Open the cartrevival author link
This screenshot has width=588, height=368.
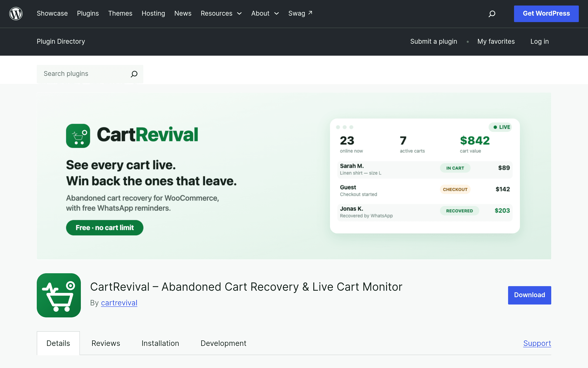coord(119,303)
